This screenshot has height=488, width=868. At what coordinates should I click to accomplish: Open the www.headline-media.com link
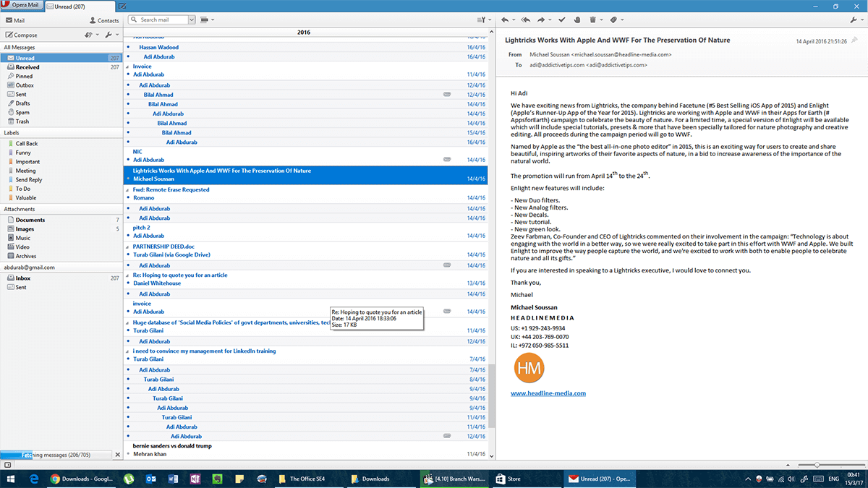pos(548,393)
